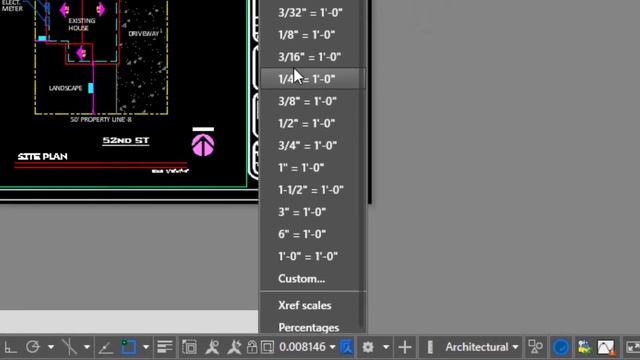Screen dimensions: 640x360
Task: Choose 3" = 1'-0" scale
Action: [x=313, y=212]
